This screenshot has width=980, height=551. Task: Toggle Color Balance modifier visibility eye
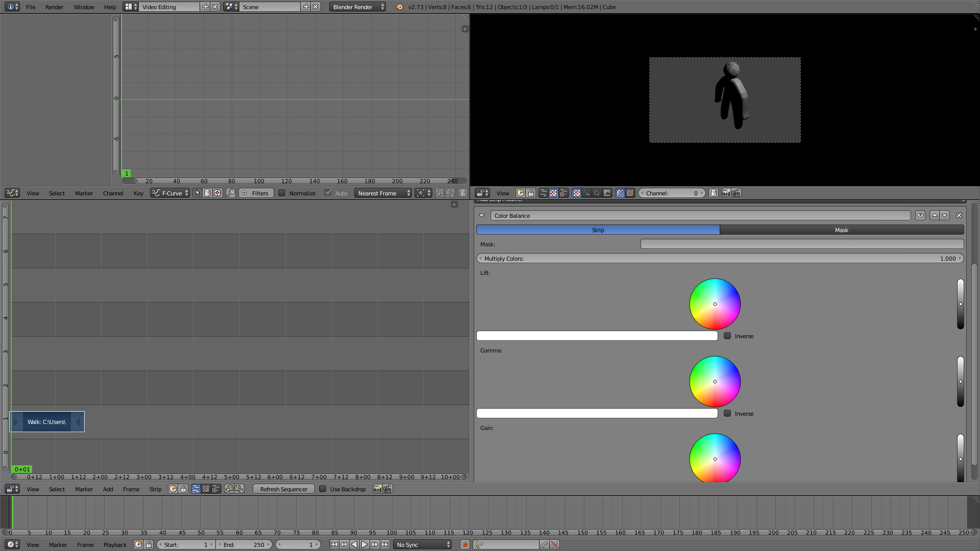click(920, 215)
